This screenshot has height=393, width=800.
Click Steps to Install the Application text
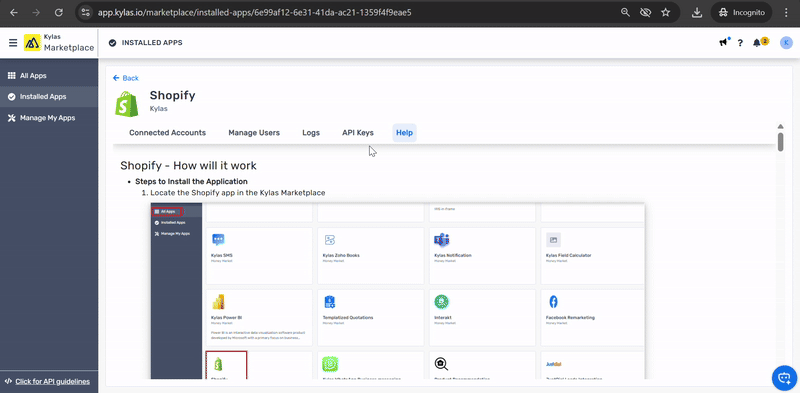coord(191,182)
